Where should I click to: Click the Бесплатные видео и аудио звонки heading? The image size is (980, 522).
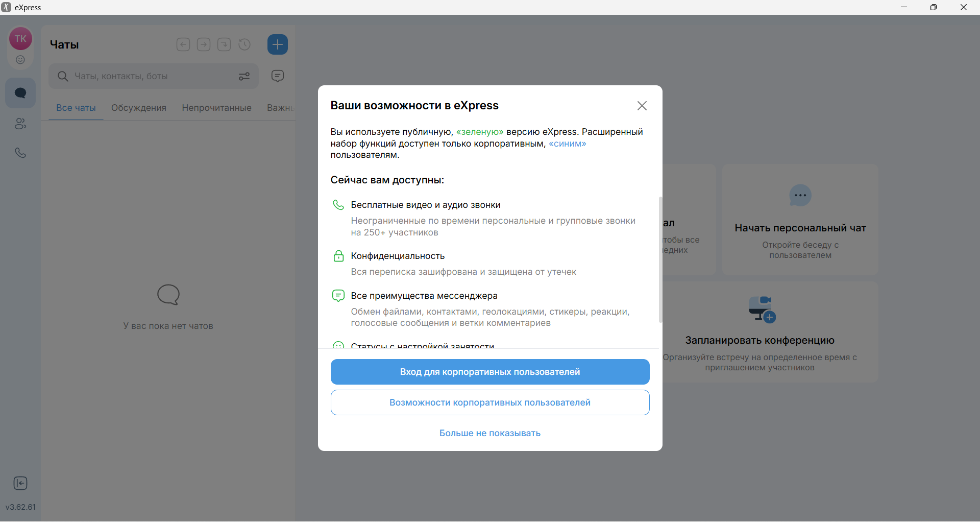click(426, 205)
